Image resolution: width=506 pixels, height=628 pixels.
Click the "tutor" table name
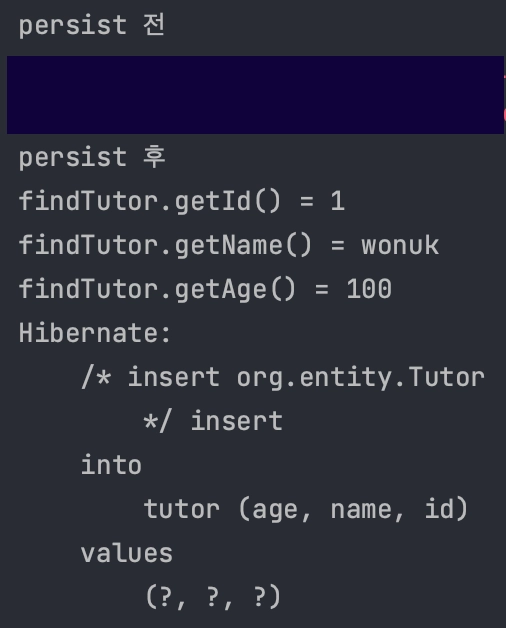pos(181,509)
